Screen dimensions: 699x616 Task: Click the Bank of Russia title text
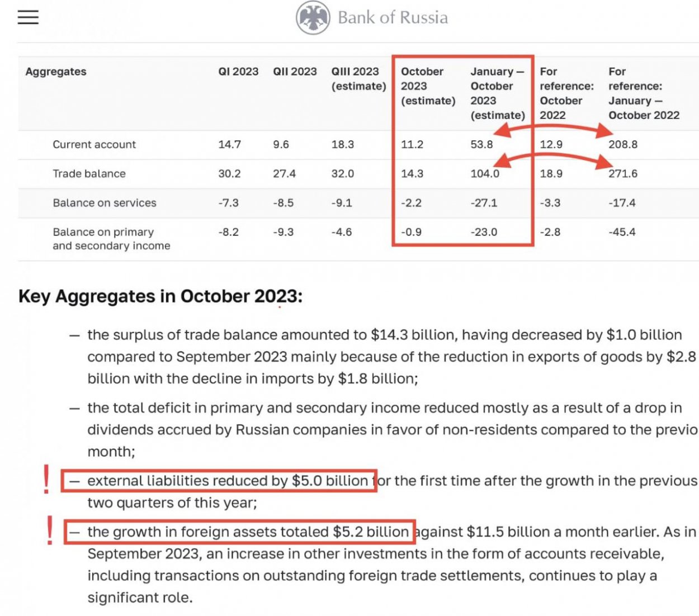393,18
